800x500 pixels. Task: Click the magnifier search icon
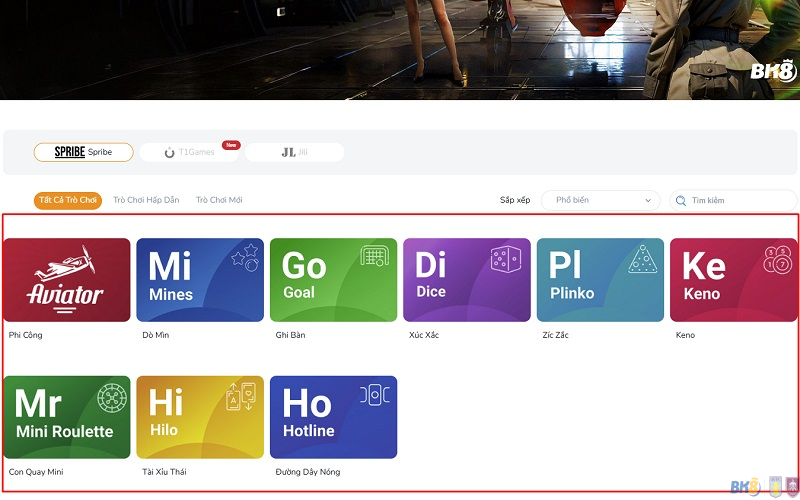681,200
